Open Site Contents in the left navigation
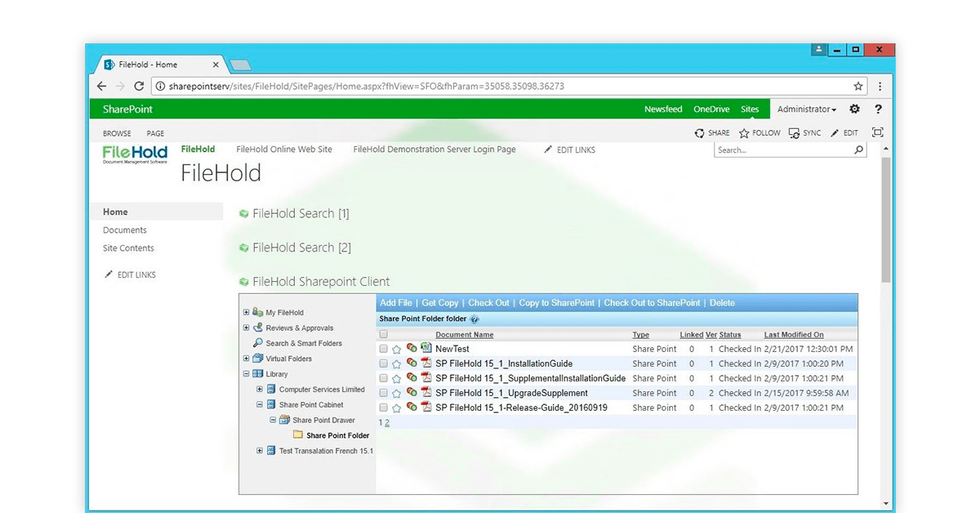The height and width of the screenshot is (513, 980). pyautogui.click(x=128, y=248)
